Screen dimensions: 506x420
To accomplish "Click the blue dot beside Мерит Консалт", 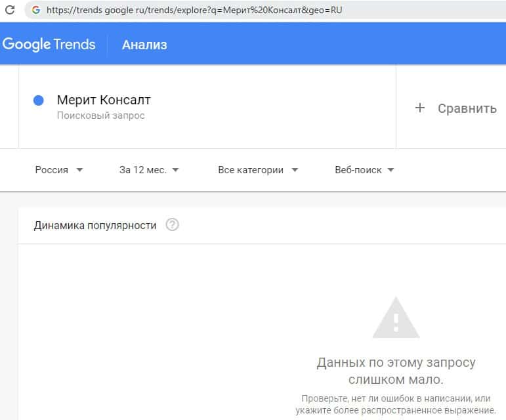I will (38, 100).
